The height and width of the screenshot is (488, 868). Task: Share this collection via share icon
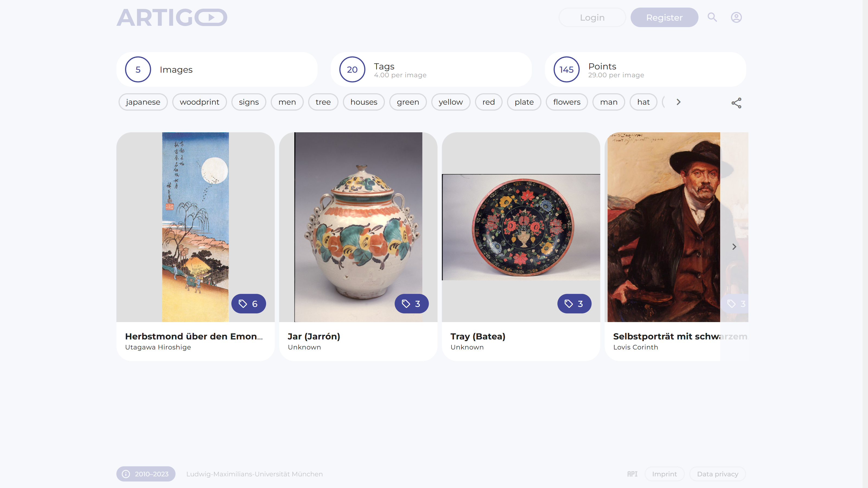coord(736,103)
